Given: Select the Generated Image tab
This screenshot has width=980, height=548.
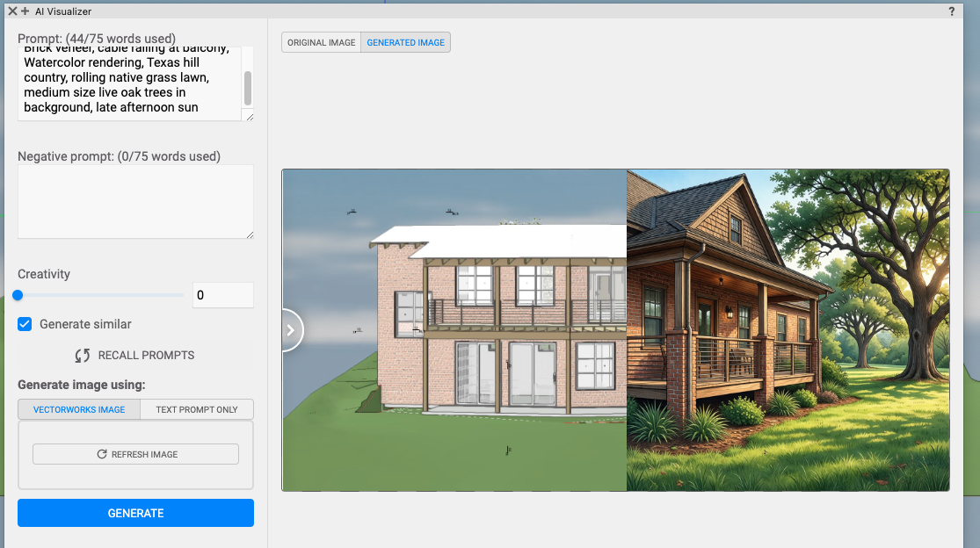Looking at the screenshot, I should coord(405,43).
